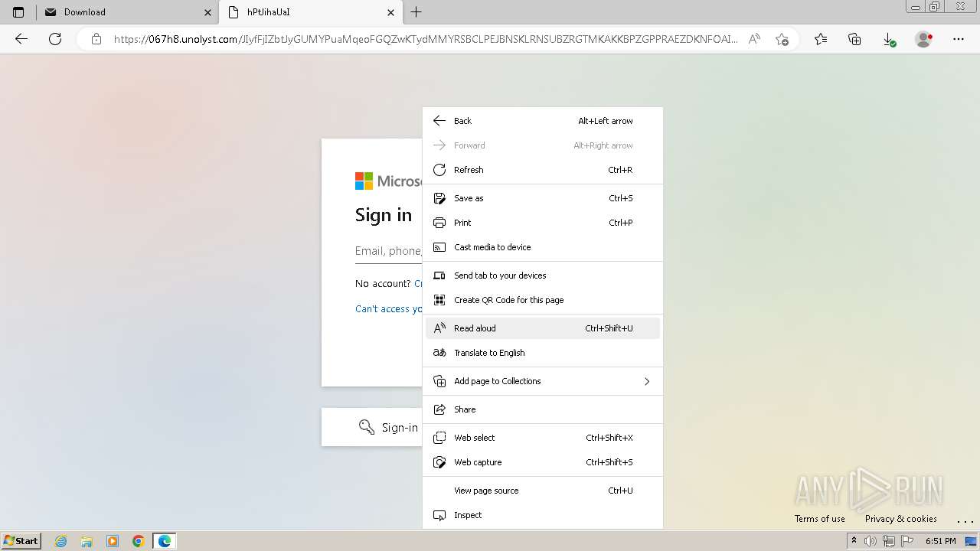The image size is (980, 551).
Task: Select Inspect in the context menu
Action: (542, 515)
